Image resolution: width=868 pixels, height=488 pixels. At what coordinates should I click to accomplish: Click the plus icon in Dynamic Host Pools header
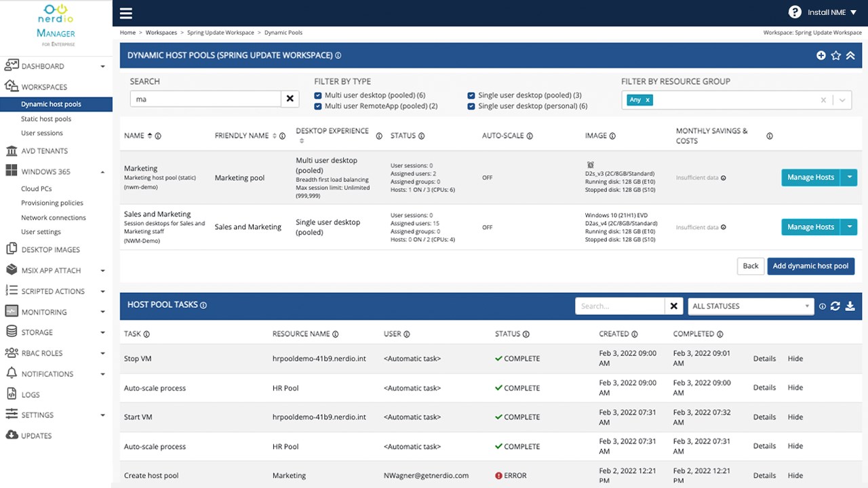tap(821, 56)
